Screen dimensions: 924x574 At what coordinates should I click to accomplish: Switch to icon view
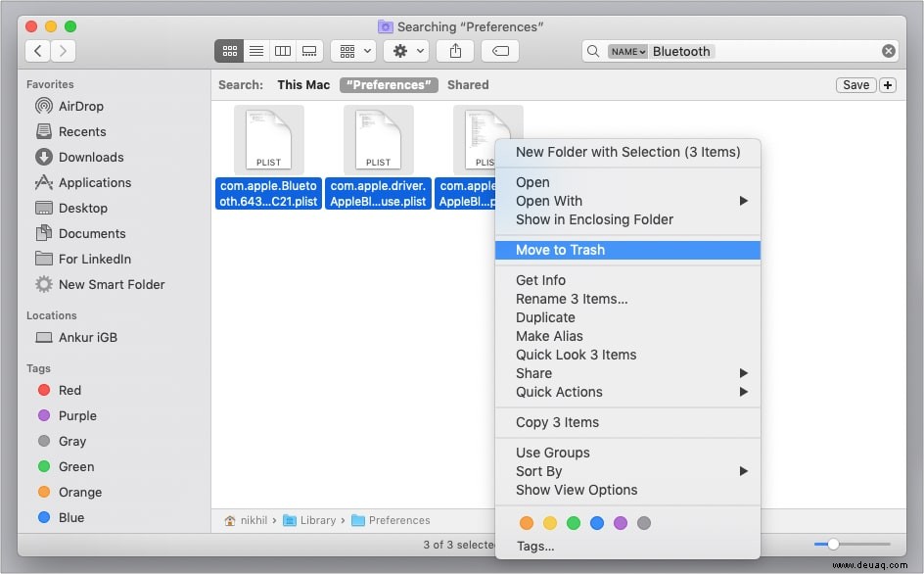click(229, 51)
